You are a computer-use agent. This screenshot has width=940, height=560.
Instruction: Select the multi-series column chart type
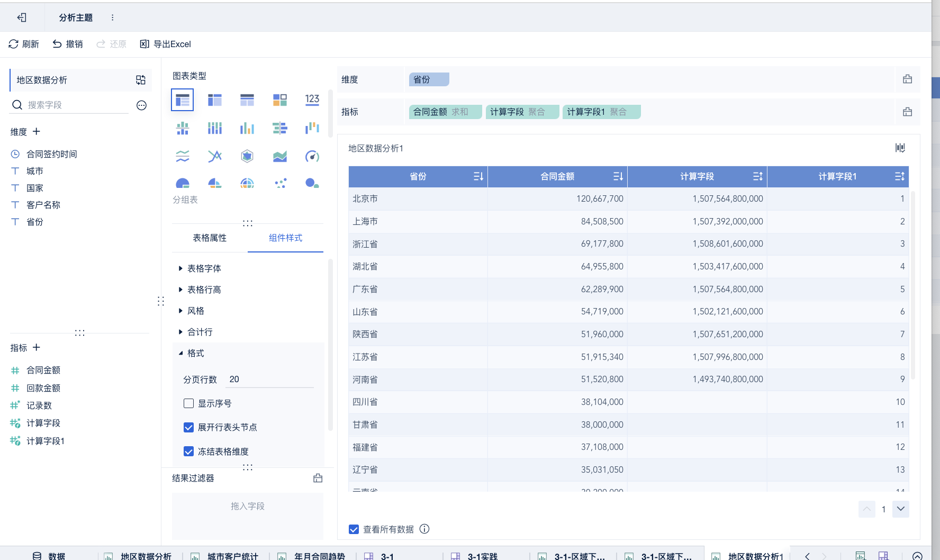[x=247, y=128]
